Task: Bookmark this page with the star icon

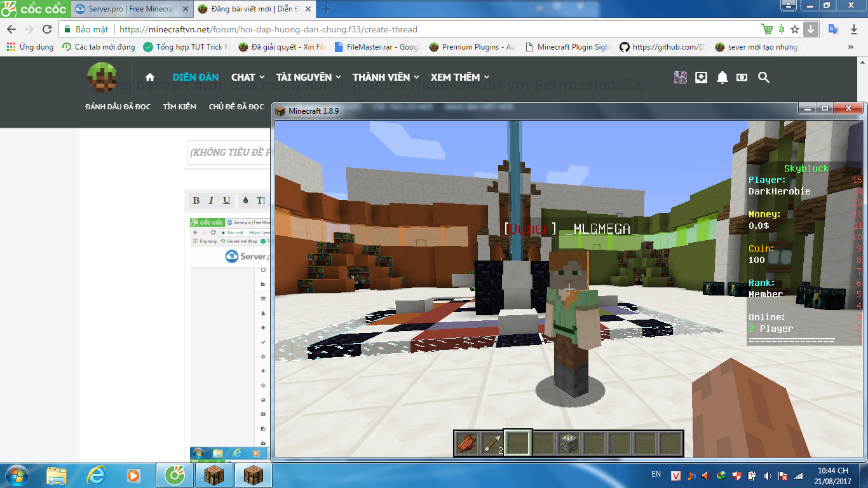Action: (795, 29)
